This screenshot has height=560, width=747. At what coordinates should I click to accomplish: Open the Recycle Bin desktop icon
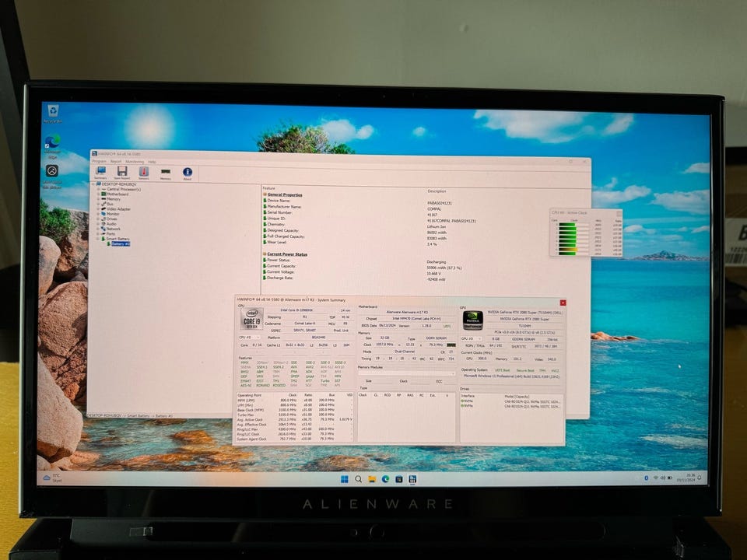53,114
